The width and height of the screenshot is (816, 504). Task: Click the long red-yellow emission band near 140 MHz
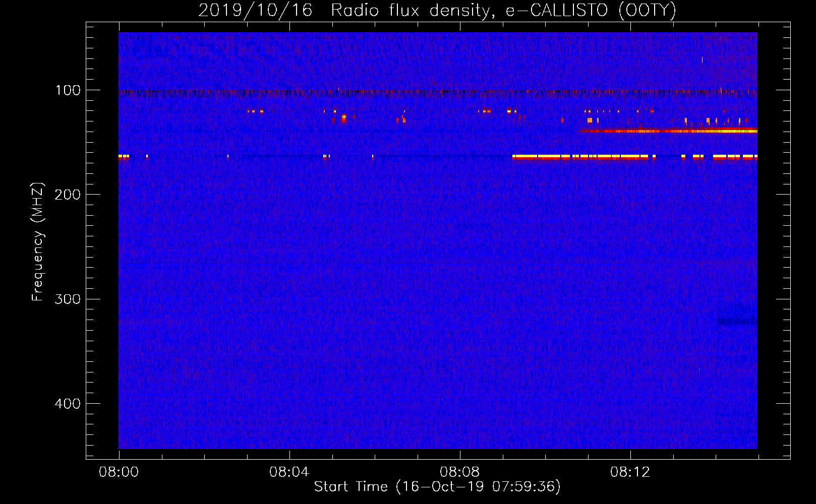point(669,131)
